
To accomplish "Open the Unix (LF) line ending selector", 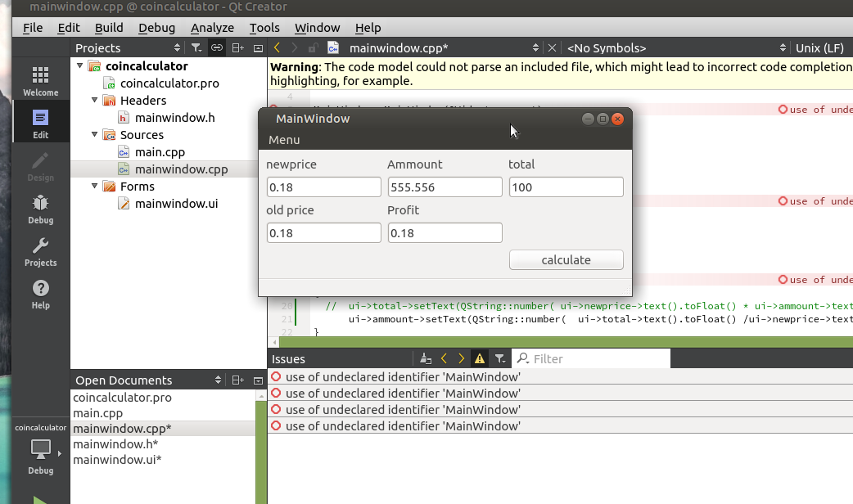I will (820, 47).
